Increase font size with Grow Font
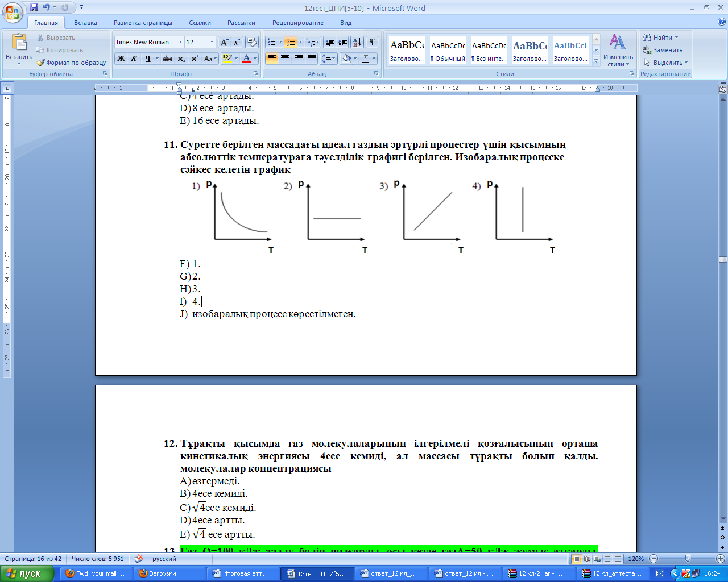 coord(225,42)
